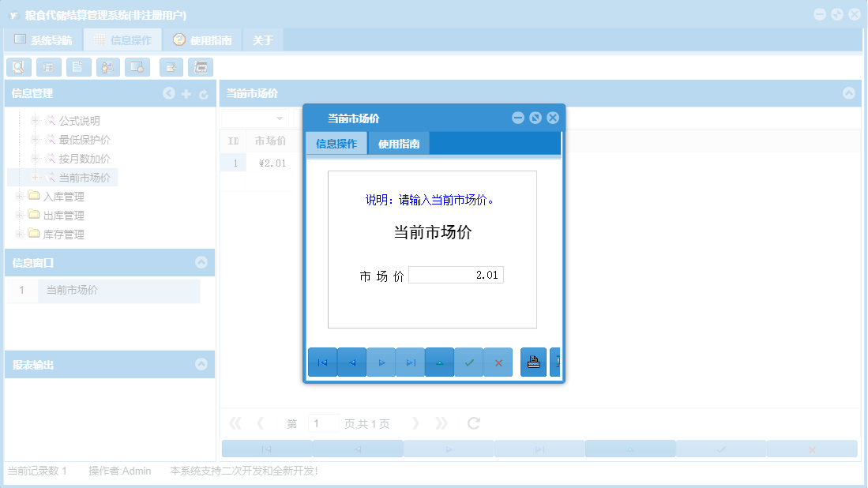Screen dimensions: 868x488
Task: Jump to last record in the dialog
Action: coord(410,362)
